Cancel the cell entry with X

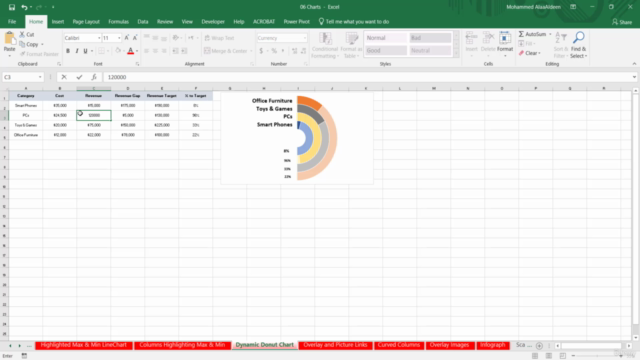coord(64,77)
